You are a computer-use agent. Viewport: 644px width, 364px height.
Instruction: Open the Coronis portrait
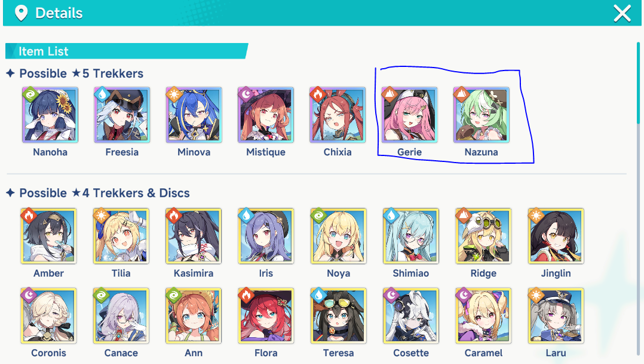(48, 316)
